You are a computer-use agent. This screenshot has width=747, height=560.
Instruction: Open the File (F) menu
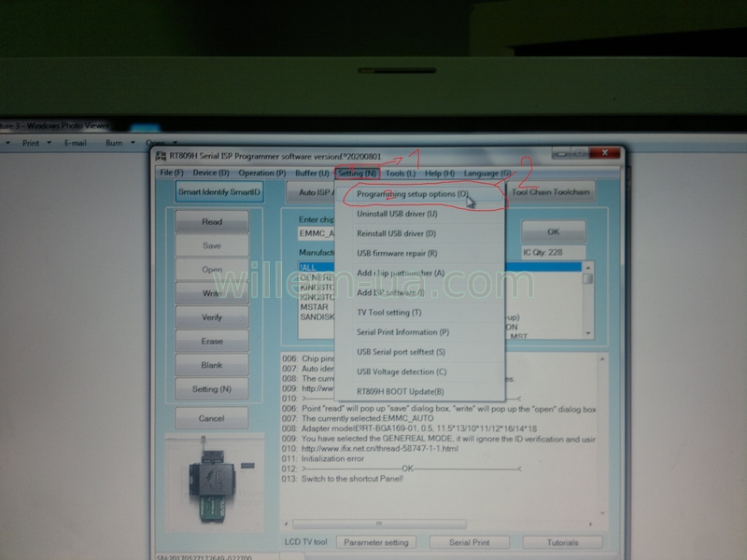pos(172,173)
